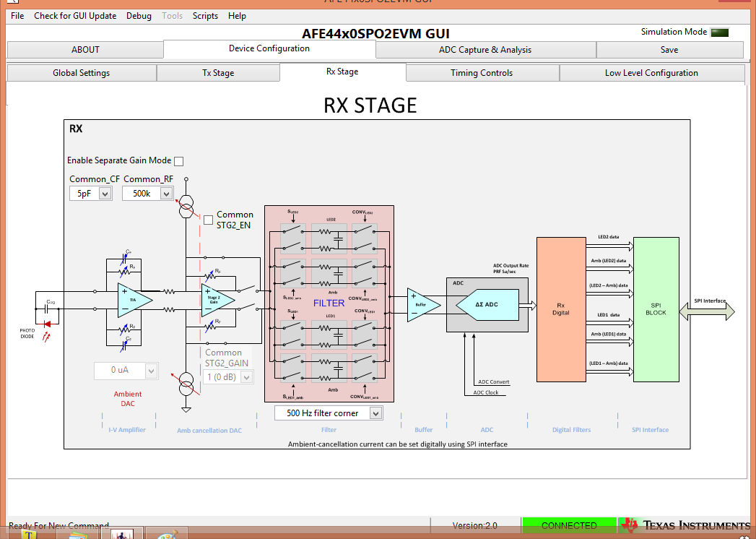The image size is (756, 539).
Task: Click the blue FILTER label
Action: pyautogui.click(x=329, y=303)
